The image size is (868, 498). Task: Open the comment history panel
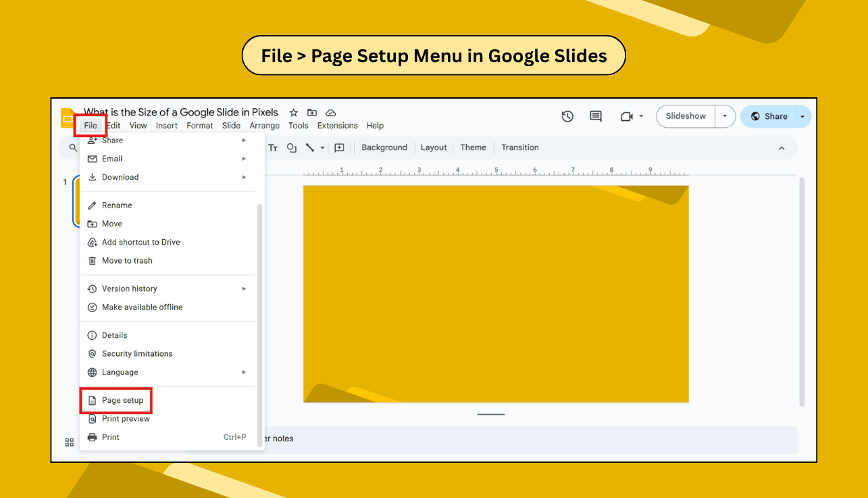tap(595, 116)
